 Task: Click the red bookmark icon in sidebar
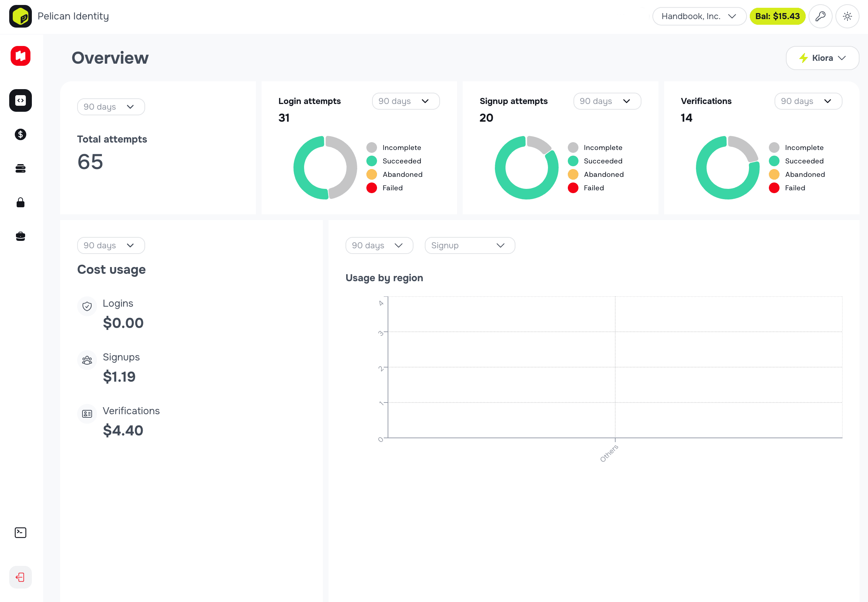pyautogui.click(x=21, y=56)
